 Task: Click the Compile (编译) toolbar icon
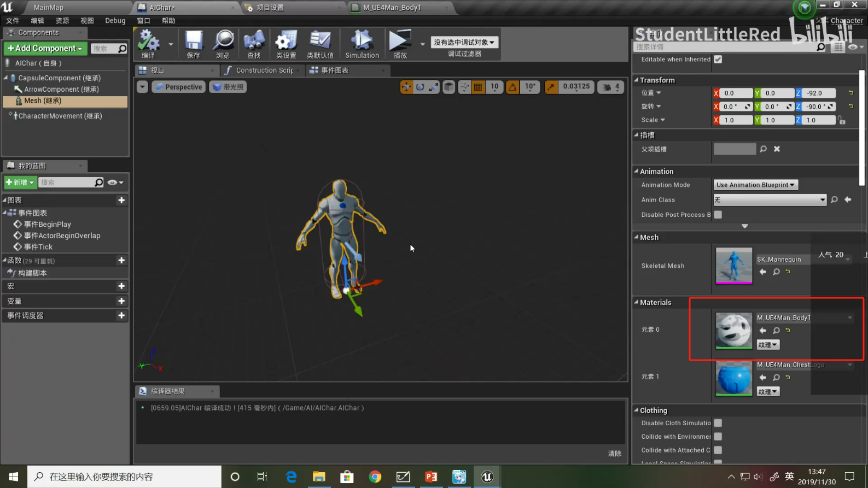(148, 44)
